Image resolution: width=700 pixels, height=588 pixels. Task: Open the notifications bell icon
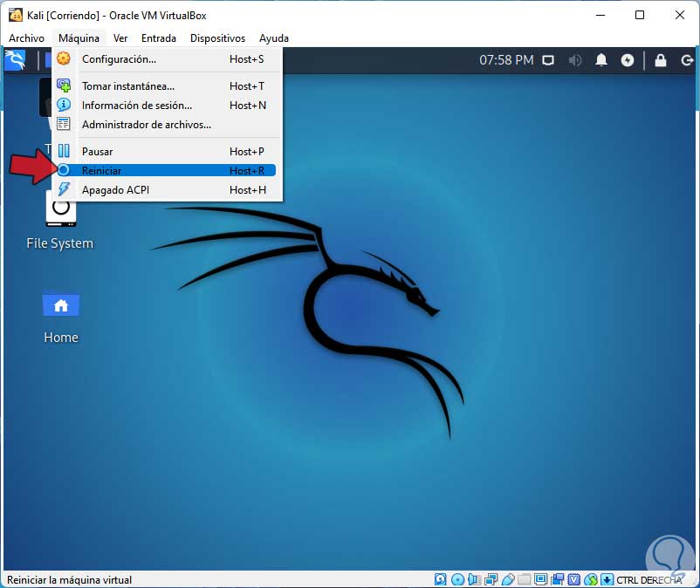tap(601, 60)
